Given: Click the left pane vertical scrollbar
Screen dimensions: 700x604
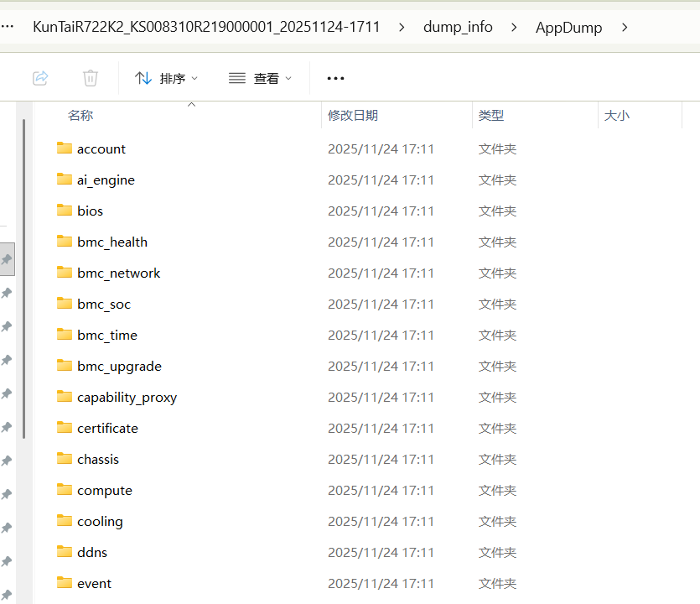Looking at the screenshot, I should (23, 277).
